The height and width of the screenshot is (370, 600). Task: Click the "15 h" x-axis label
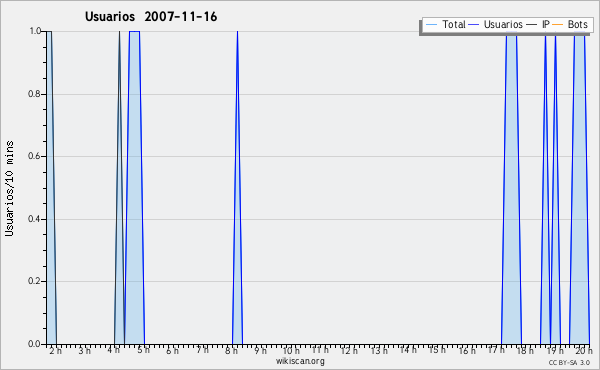coord(437,350)
